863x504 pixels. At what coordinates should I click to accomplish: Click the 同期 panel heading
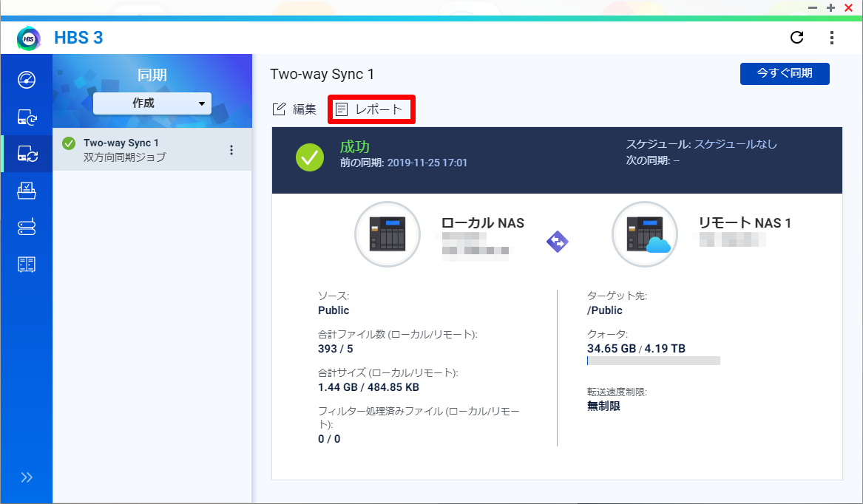(152, 75)
